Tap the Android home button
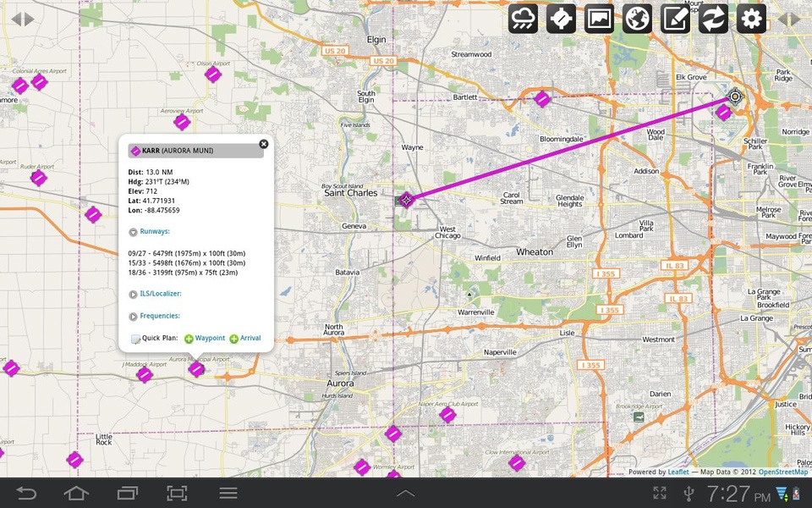 tap(76, 493)
